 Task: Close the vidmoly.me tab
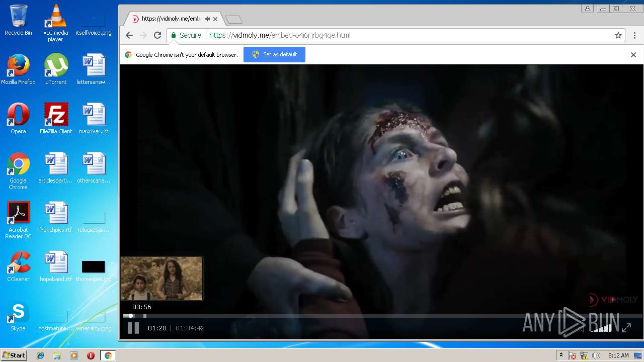point(215,19)
